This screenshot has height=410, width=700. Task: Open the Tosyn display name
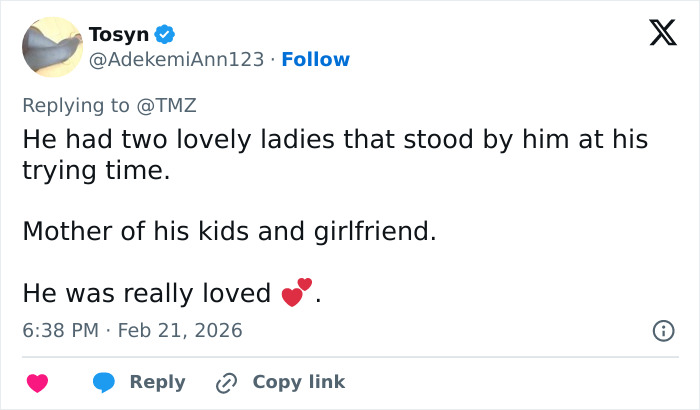[119, 35]
